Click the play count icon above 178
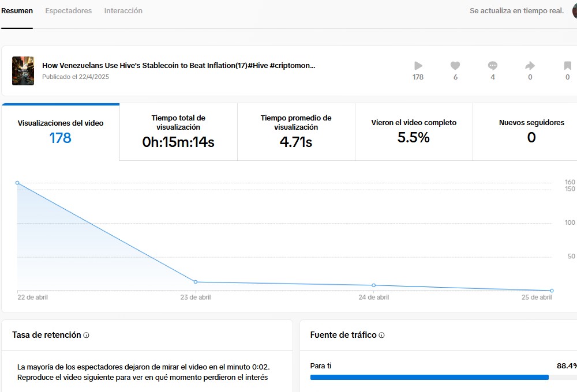 coord(418,66)
